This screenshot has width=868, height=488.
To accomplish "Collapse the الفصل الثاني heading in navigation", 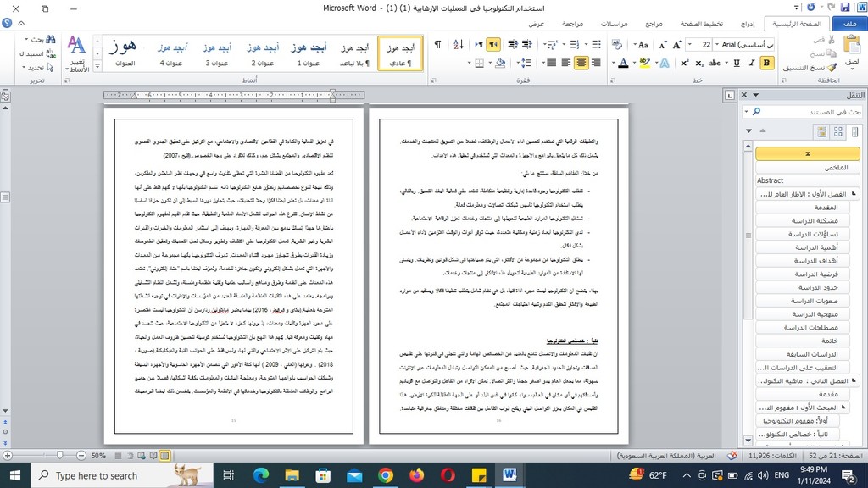I will (x=853, y=380).
